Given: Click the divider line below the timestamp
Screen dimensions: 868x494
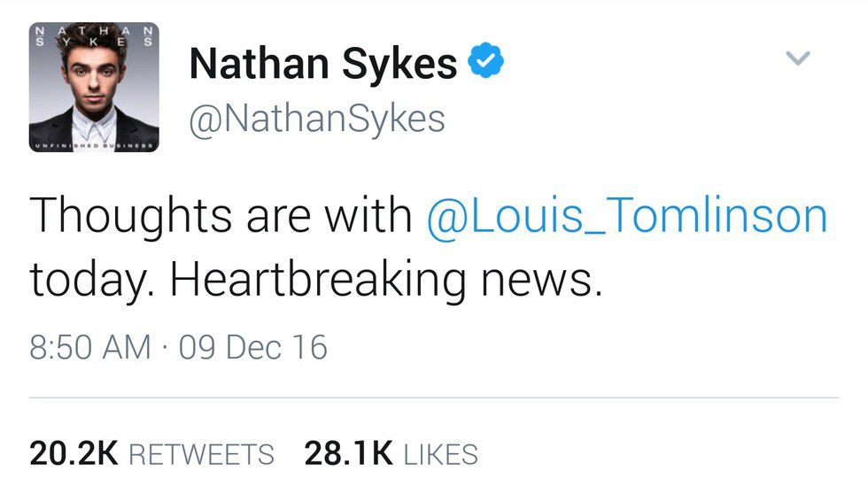Looking at the screenshot, I should 434,398.
